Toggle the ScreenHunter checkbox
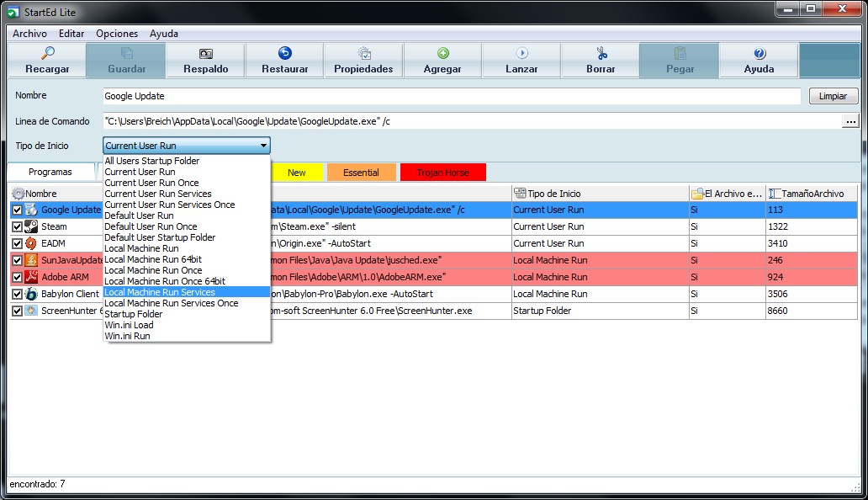Viewport: 868px width, 500px height. [17, 311]
